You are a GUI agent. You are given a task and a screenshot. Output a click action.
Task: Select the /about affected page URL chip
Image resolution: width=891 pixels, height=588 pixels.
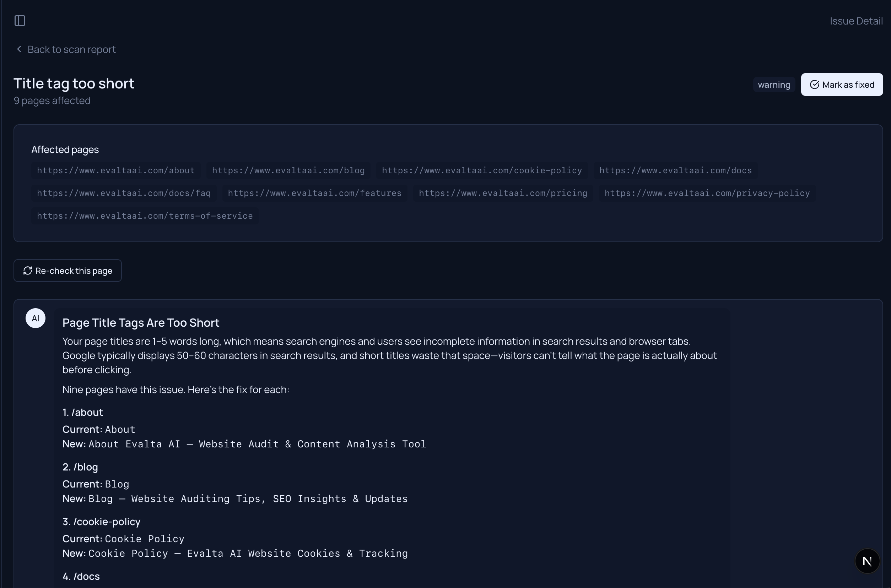coord(115,170)
